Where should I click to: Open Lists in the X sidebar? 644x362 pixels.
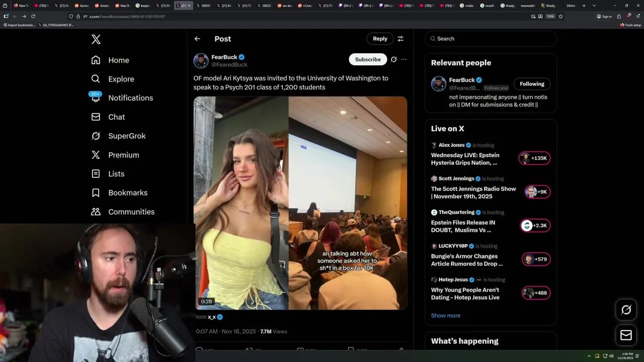pyautogui.click(x=108, y=174)
